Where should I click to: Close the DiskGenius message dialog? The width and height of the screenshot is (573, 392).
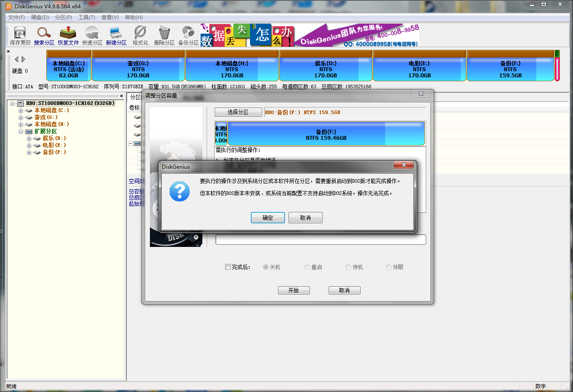(403, 165)
